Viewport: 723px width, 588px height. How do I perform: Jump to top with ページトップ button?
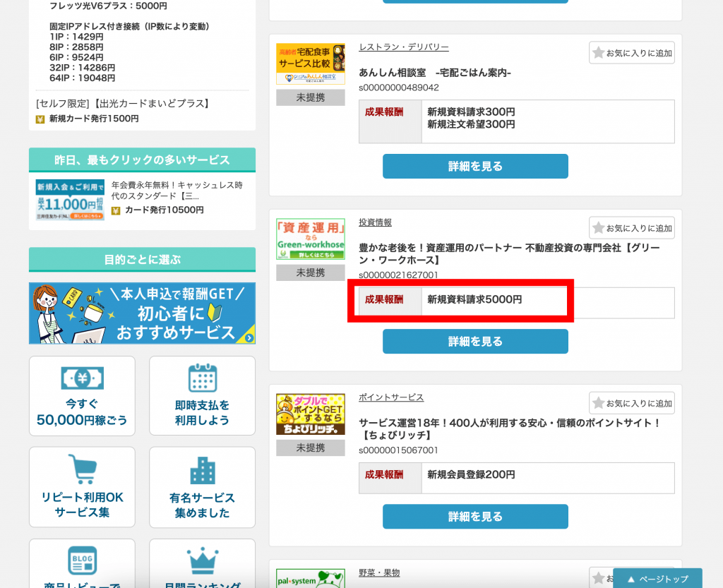click(x=657, y=578)
